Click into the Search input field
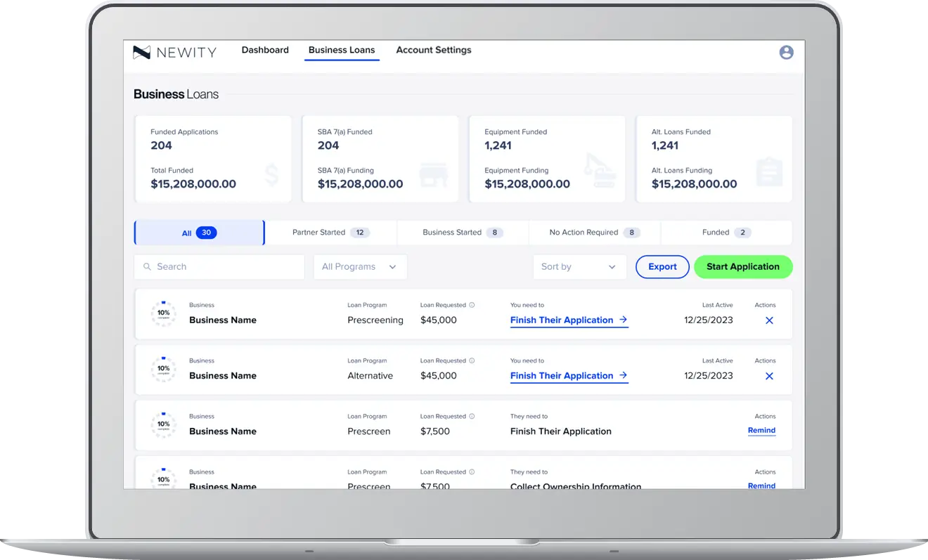Image resolution: width=928 pixels, height=560 pixels. 225,267
